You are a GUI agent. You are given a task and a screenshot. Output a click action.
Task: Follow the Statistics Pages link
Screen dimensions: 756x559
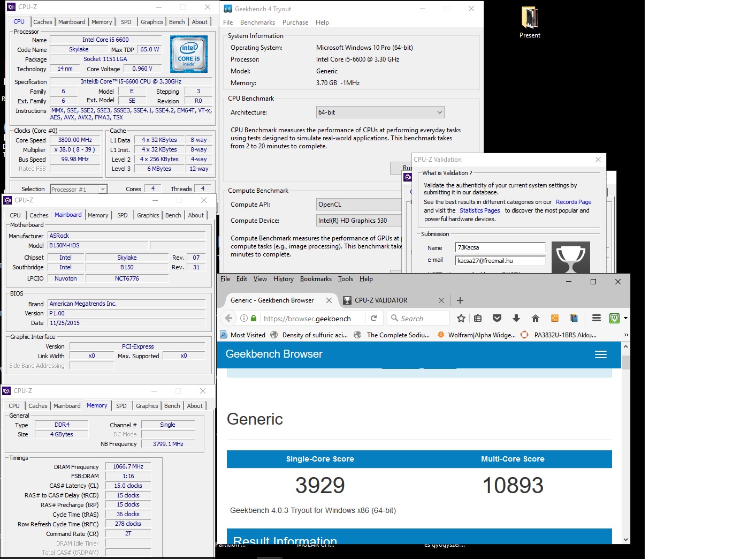point(480,210)
